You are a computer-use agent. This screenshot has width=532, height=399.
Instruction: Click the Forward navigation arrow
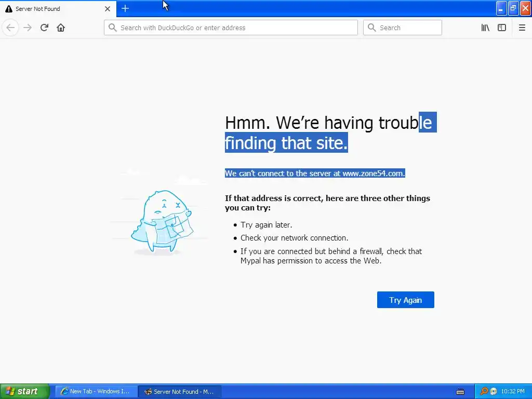(x=28, y=28)
